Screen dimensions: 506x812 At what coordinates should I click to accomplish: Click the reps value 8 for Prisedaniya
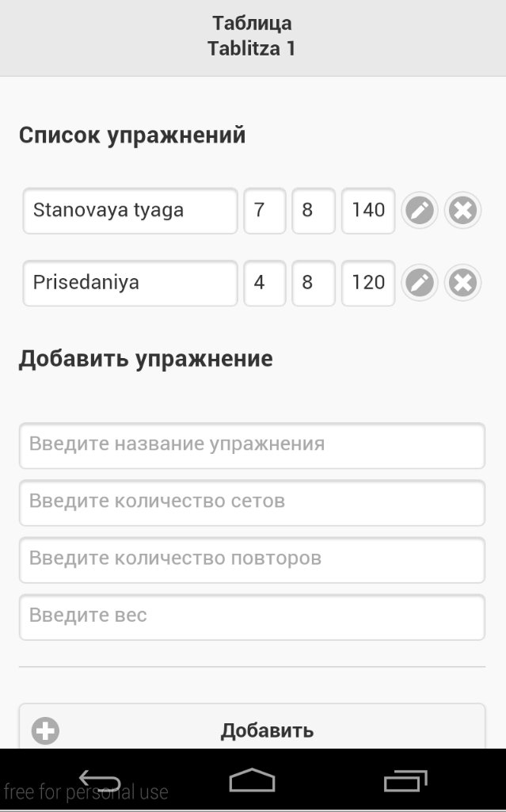pos(314,283)
